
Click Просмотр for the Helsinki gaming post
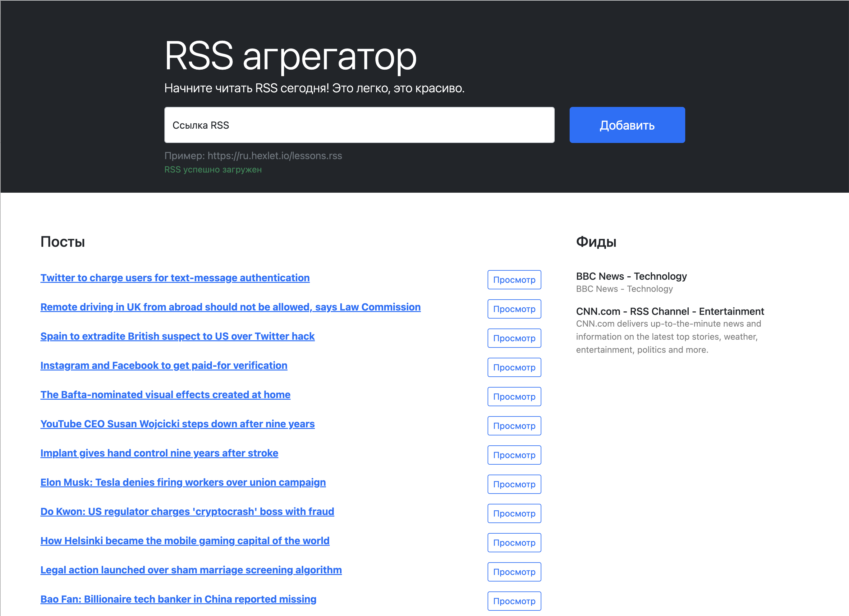tap(514, 542)
